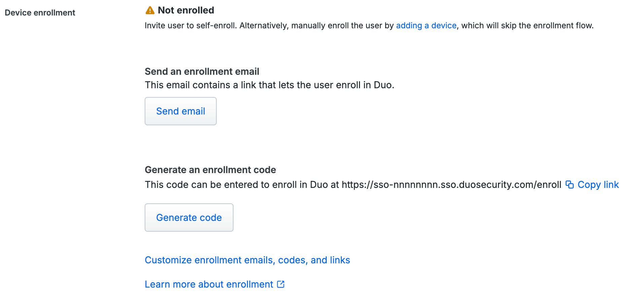Click the Copy link text
Viewport: 644px width, 297px height.
coord(598,185)
